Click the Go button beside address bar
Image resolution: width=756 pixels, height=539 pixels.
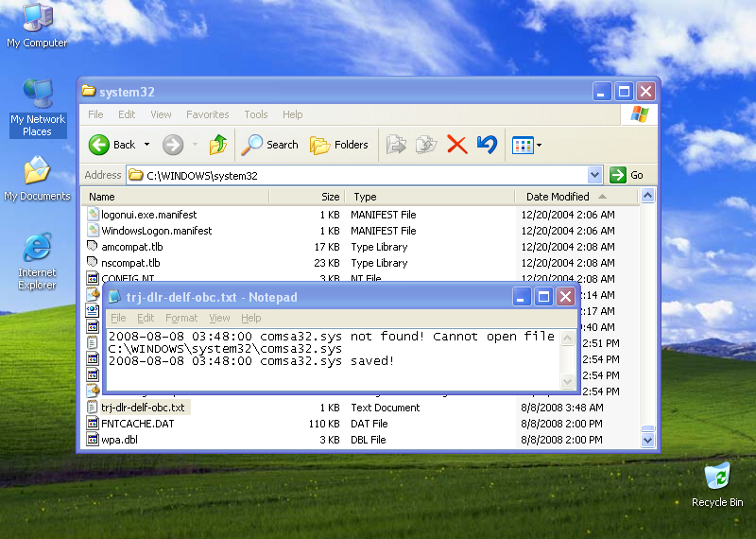click(627, 175)
